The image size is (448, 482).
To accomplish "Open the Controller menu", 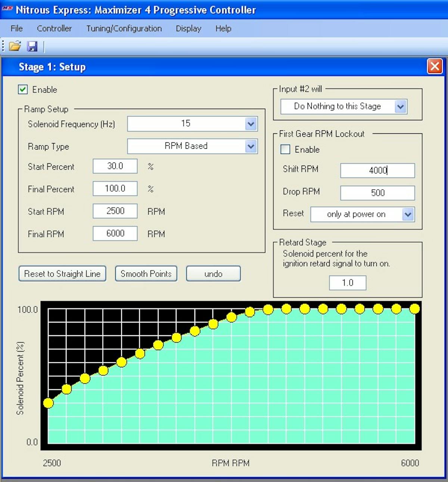I will pyautogui.click(x=54, y=28).
